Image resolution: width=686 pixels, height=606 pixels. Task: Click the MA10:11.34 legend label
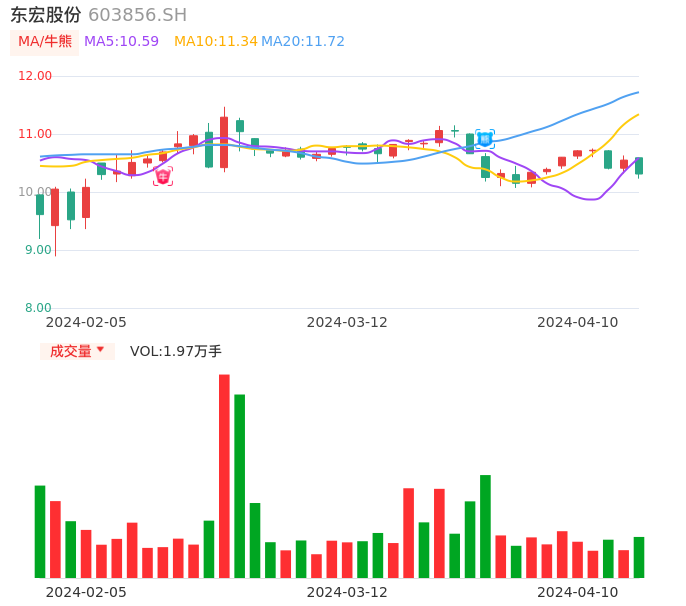[x=216, y=42]
